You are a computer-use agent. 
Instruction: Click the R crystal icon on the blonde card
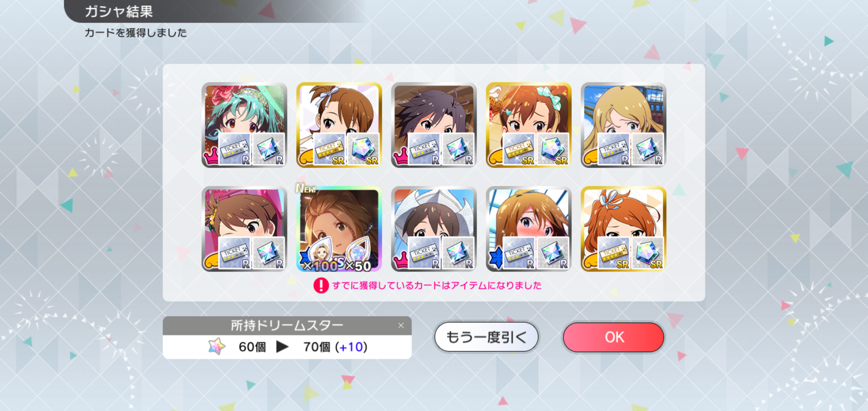pyautogui.click(x=648, y=149)
